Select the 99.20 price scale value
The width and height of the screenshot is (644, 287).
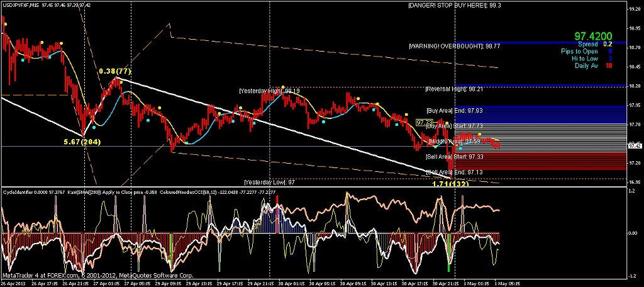(634, 9)
